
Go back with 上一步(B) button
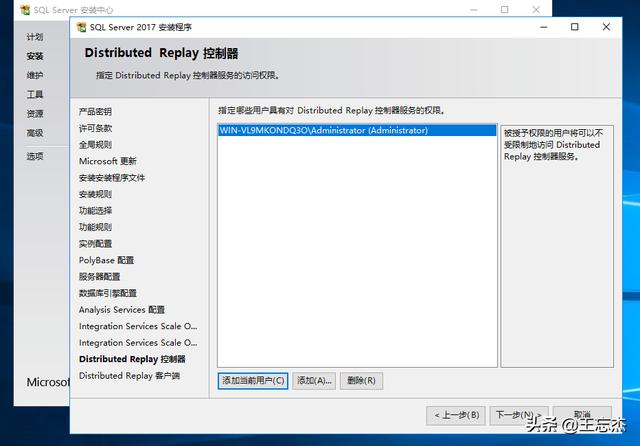pos(456,415)
